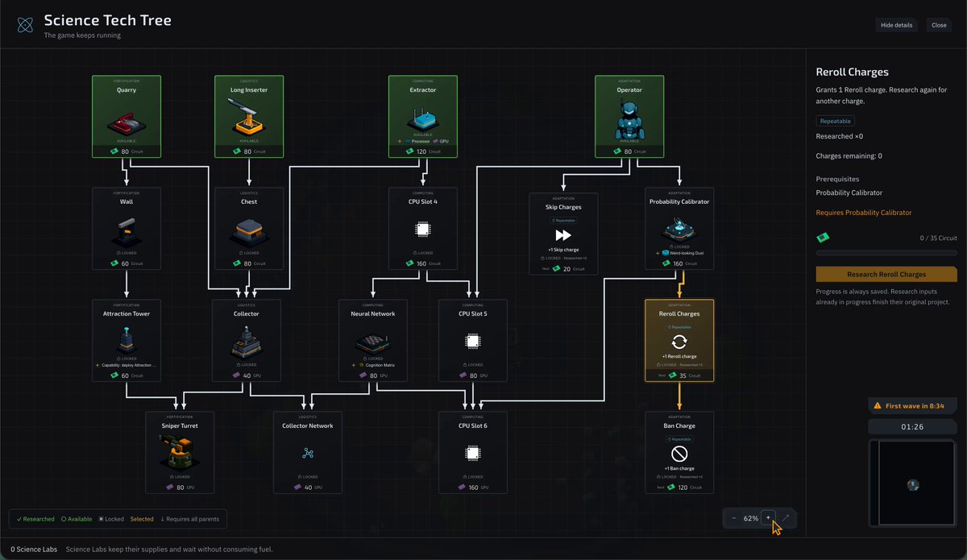
Task: Close the Science Tech Tree
Action: tap(939, 25)
